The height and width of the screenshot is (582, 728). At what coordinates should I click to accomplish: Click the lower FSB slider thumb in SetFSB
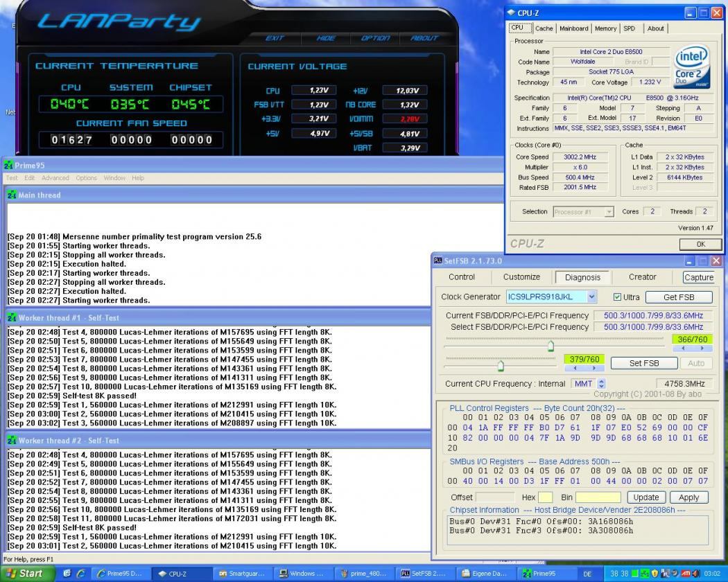pos(501,367)
